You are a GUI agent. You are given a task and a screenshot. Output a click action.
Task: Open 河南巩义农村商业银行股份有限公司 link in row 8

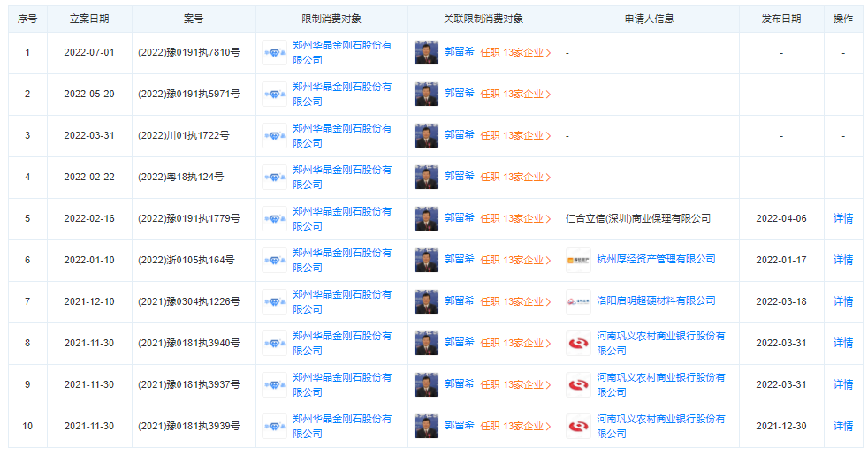coord(661,343)
